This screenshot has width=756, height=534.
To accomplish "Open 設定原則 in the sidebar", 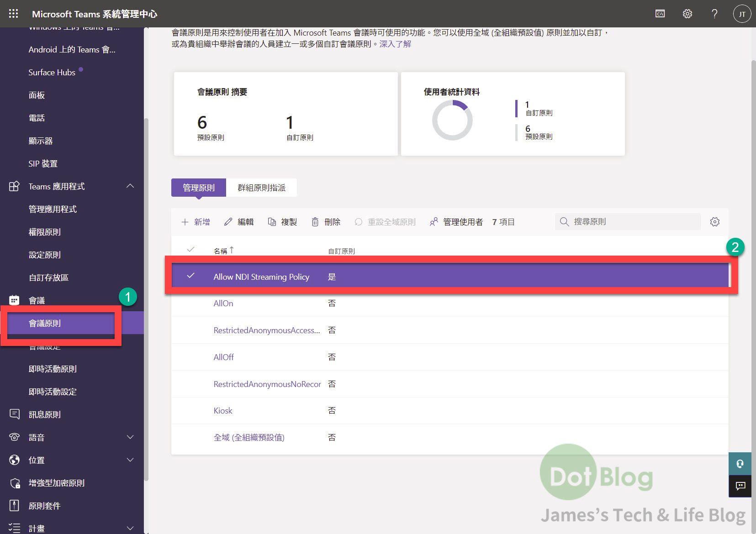I will pyautogui.click(x=45, y=255).
